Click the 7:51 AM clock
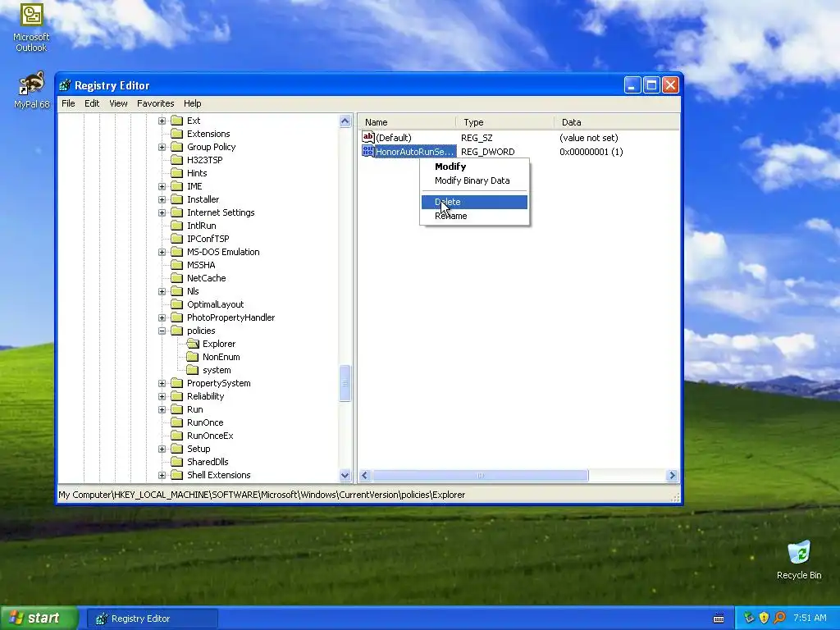This screenshot has width=840, height=630. 810,618
